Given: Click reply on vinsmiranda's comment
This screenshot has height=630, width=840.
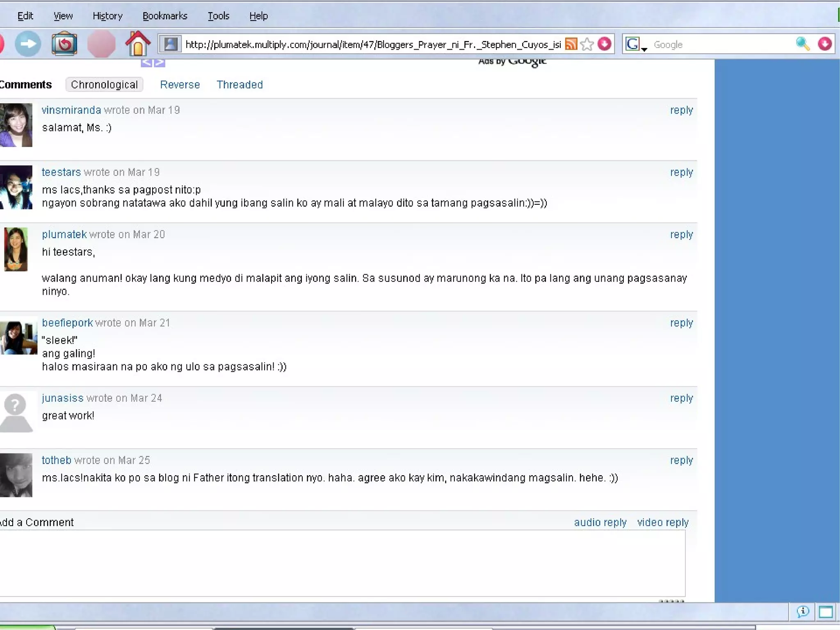Looking at the screenshot, I should point(681,110).
